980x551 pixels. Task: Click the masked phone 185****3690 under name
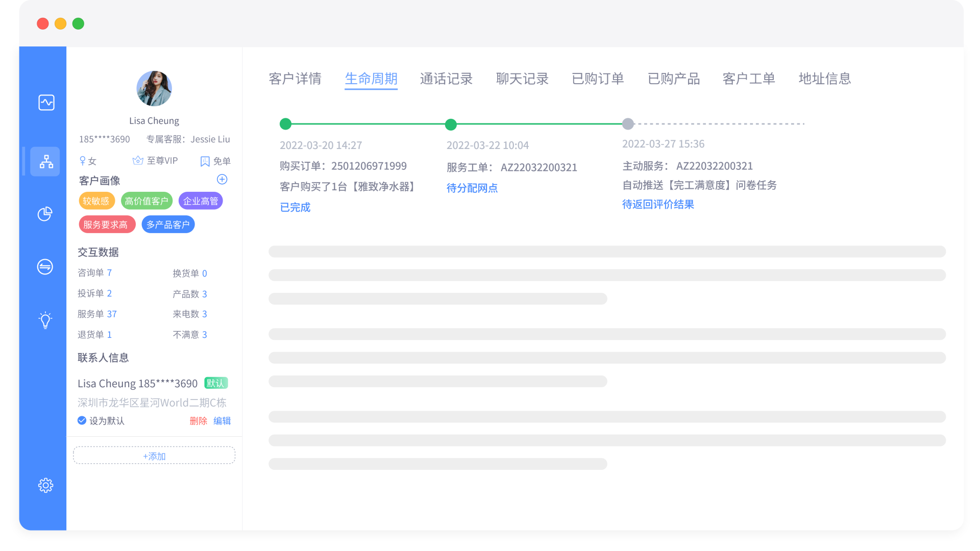104,139
